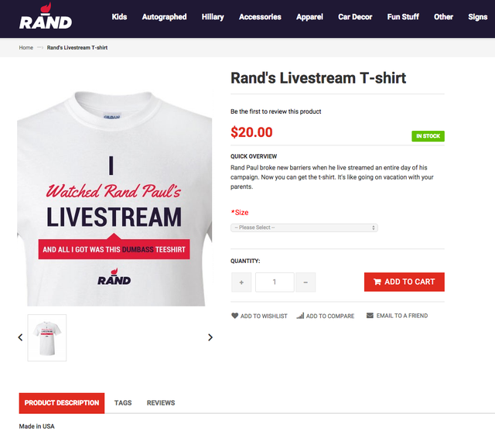Screen dimensions: 495x448
Task: Open the Hillary menu item
Action: tap(213, 17)
